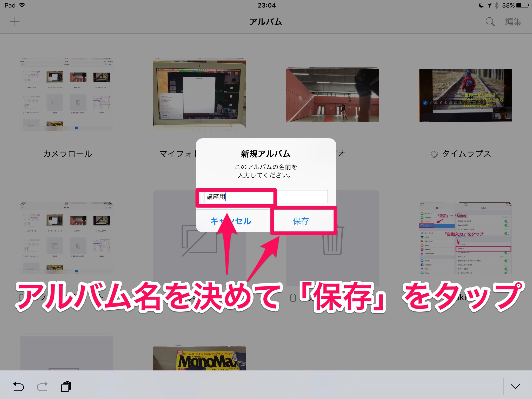Viewport: 532px width, 399px height.
Task: Open the マイフォトストリーム laptop thumbnail
Action: click(199, 95)
